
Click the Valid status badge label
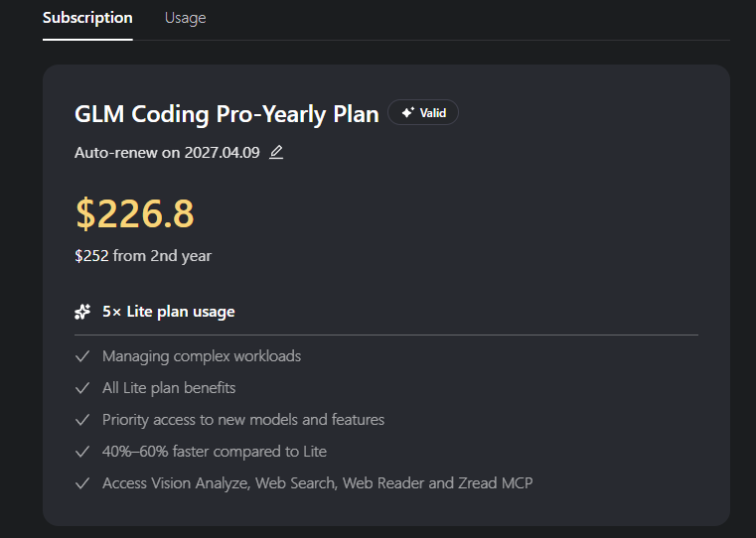tap(433, 113)
